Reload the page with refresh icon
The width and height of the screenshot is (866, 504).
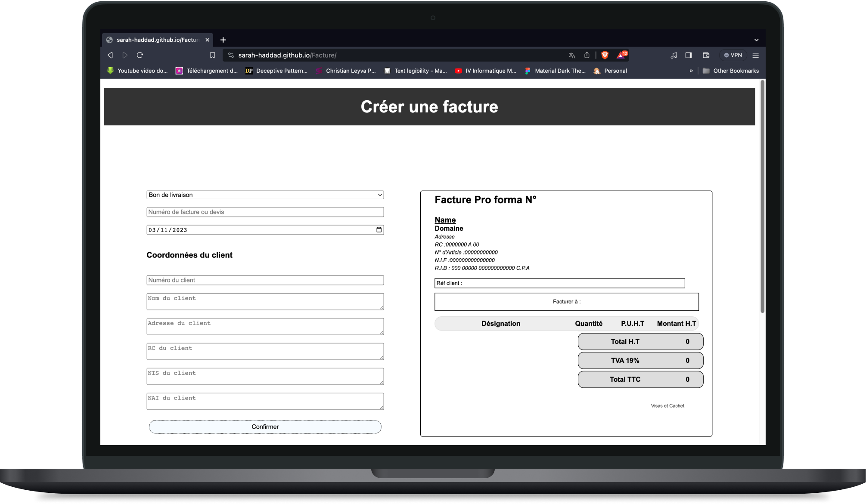[x=140, y=55]
